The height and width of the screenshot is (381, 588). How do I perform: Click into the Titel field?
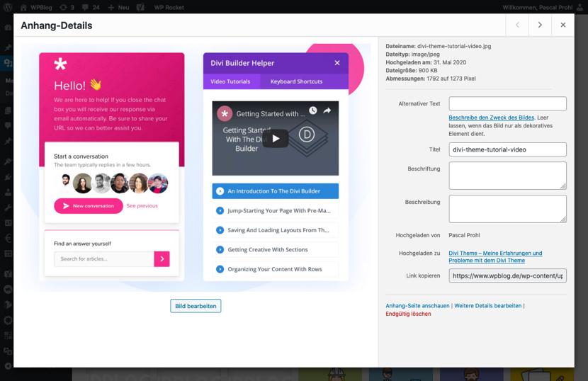click(x=507, y=149)
